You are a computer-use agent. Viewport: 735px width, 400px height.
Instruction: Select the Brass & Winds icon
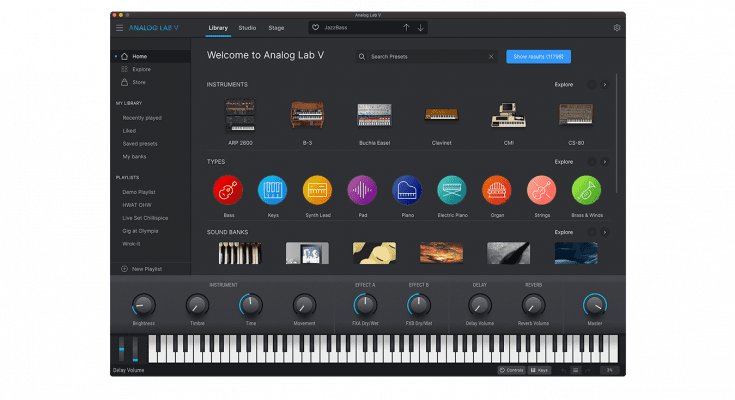point(586,189)
